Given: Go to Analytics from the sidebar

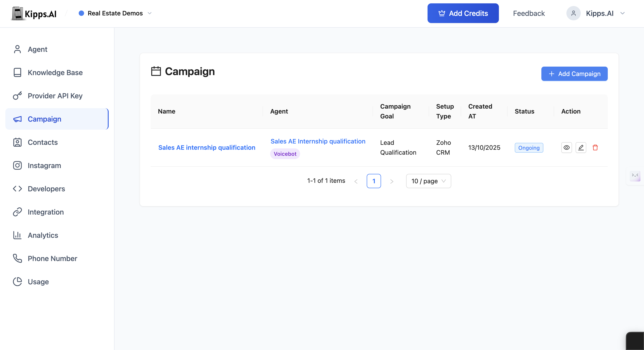Looking at the screenshot, I should click(x=43, y=235).
